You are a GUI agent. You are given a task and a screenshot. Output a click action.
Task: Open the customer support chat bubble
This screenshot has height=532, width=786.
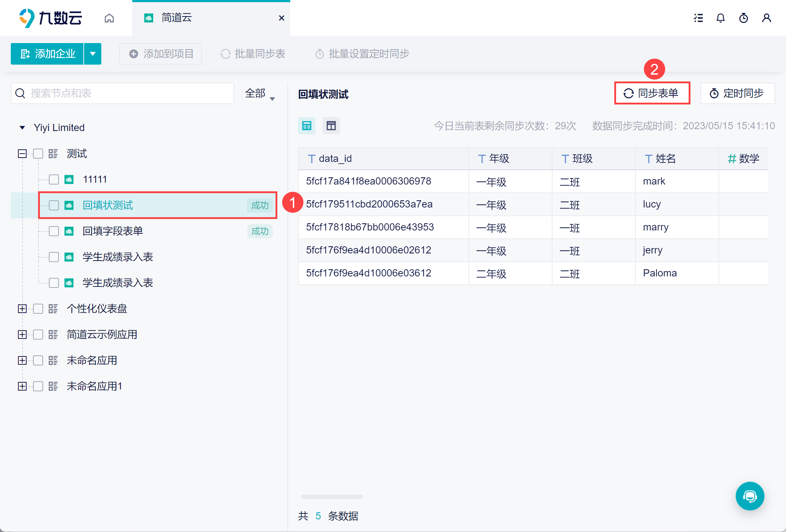[750, 496]
